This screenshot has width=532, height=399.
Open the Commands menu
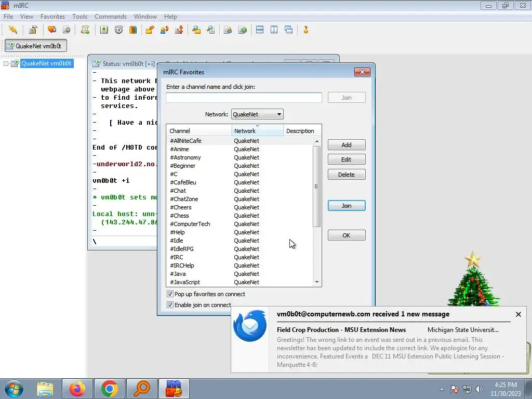pos(111,16)
